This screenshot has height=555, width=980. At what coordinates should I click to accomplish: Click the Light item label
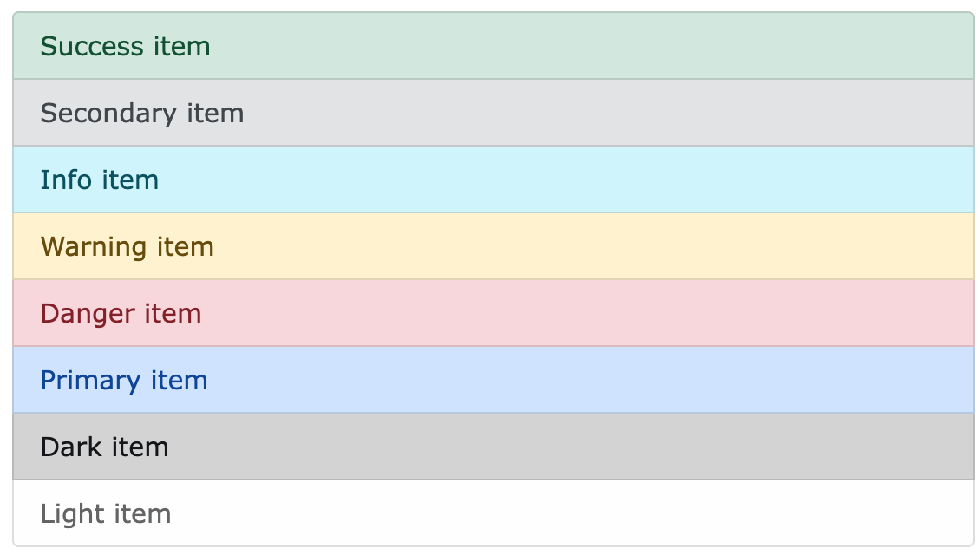104,513
